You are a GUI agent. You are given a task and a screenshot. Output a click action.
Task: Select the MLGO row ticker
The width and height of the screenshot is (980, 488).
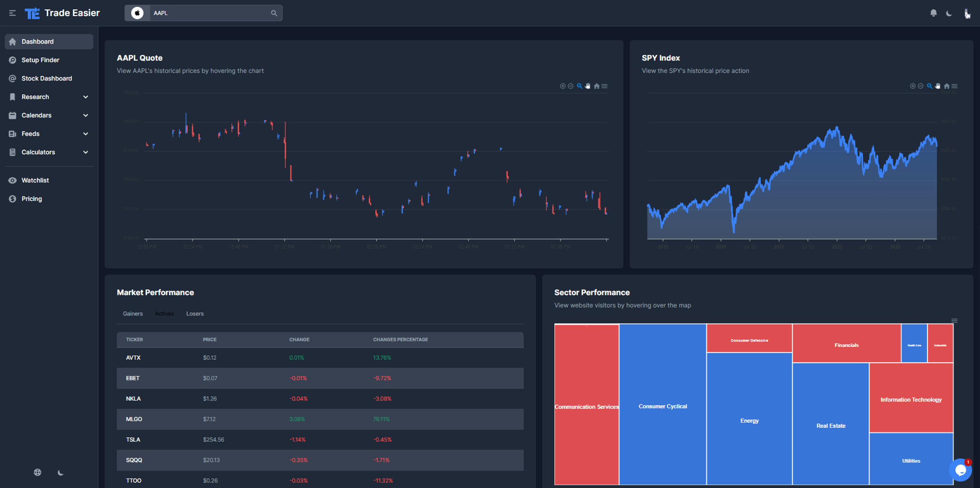pos(134,419)
